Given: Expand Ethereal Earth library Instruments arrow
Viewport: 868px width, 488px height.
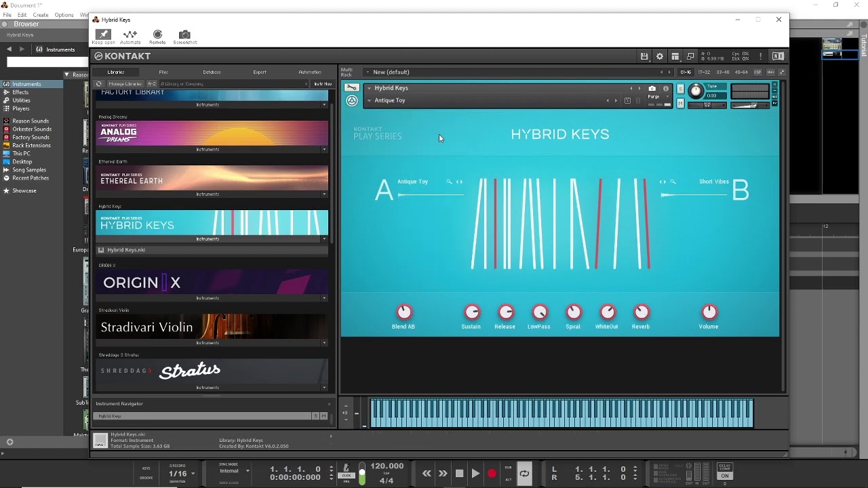Looking at the screenshot, I should click(324, 195).
